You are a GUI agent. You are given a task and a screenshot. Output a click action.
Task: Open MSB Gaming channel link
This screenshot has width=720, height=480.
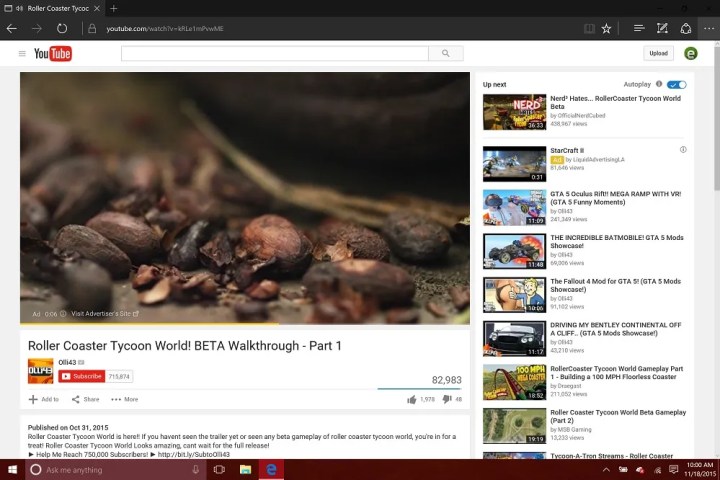[x=574, y=429]
